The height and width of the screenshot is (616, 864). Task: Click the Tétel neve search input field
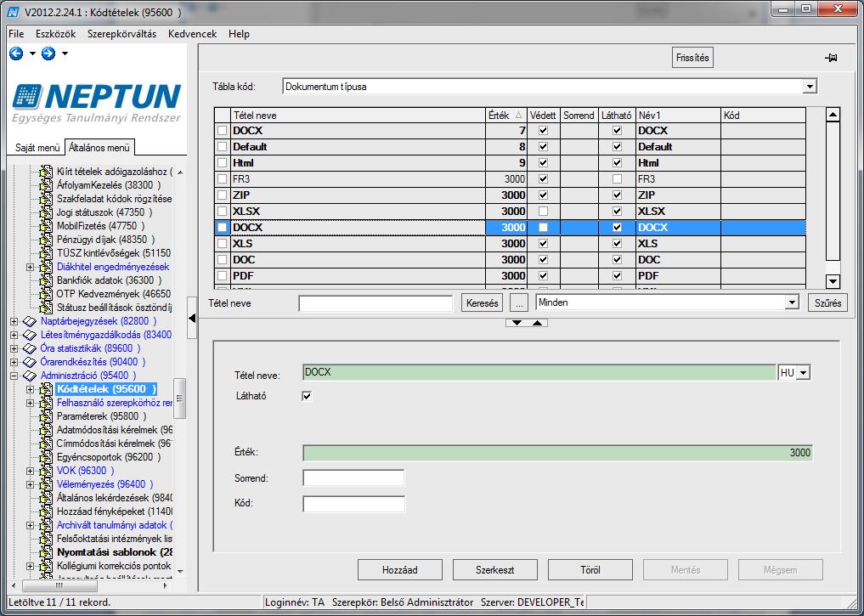point(376,303)
